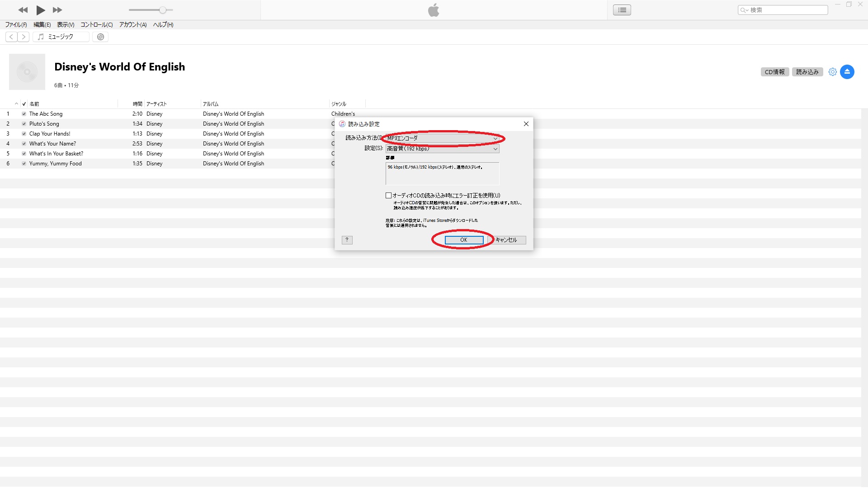Image resolution: width=868 pixels, height=488 pixels.
Task: Navigate forward with the right arrow
Action: pos(24,37)
